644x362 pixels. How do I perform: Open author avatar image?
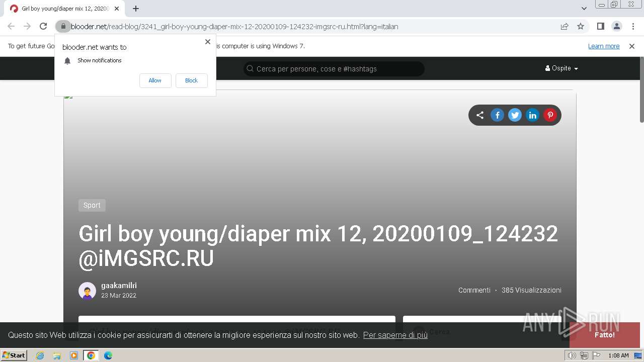point(87,291)
